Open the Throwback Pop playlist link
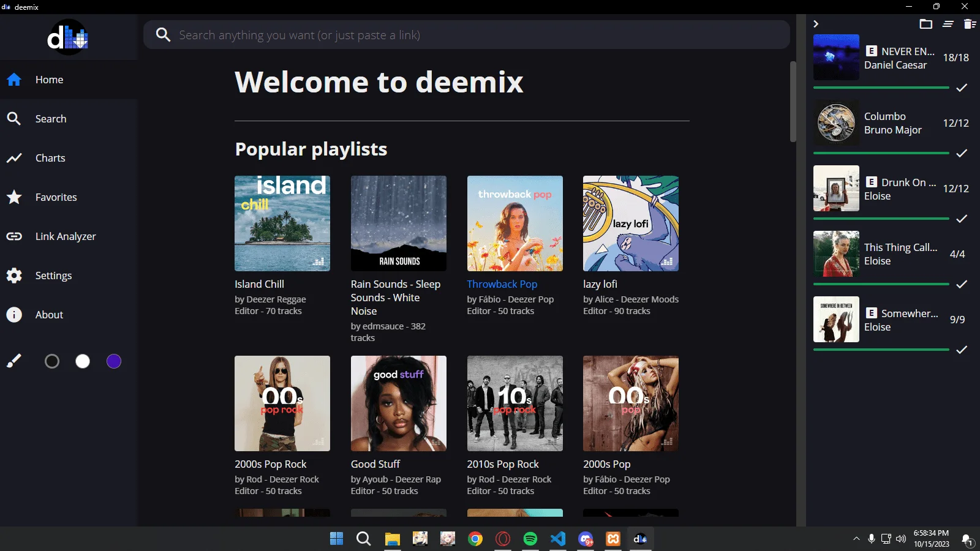Screen dimensions: 980x551 coord(502,284)
